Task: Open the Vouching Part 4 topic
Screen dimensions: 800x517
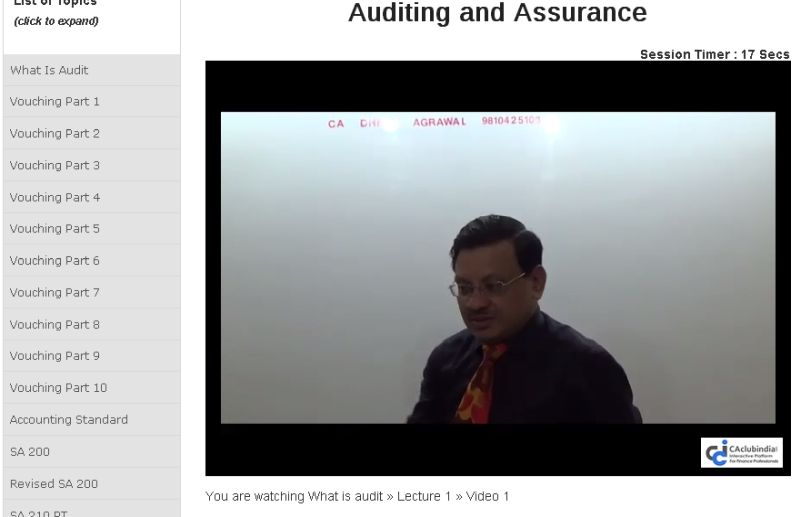Action: pos(92,198)
